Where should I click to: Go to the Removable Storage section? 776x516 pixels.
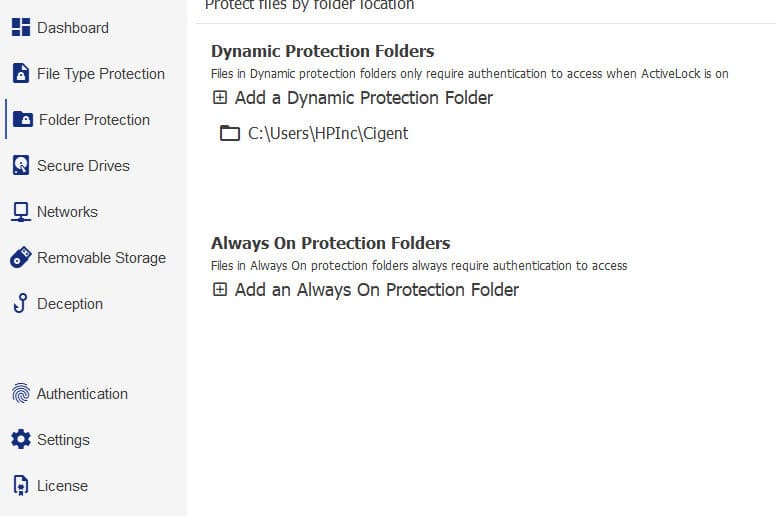click(101, 258)
